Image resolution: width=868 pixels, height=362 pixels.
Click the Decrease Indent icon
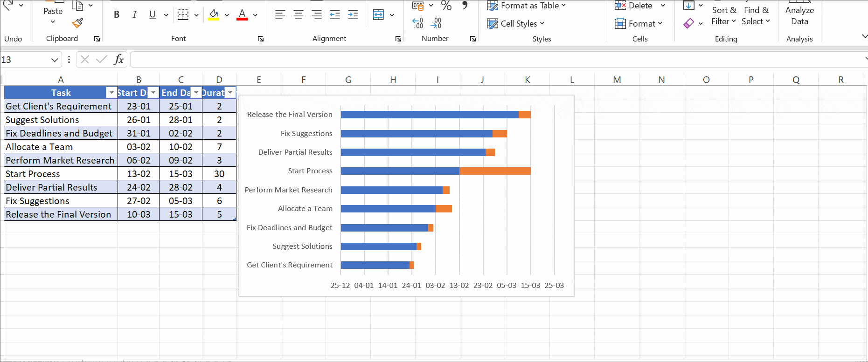335,15
